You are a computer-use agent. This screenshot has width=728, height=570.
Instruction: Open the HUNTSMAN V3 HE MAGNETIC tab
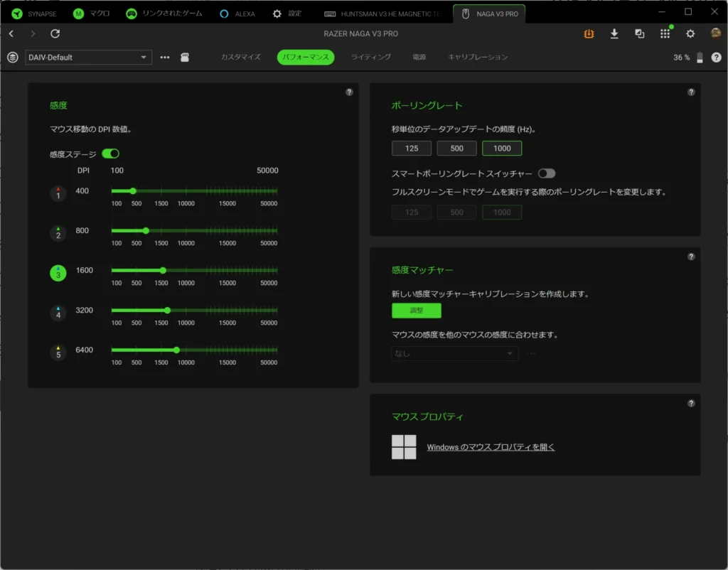click(382, 14)
